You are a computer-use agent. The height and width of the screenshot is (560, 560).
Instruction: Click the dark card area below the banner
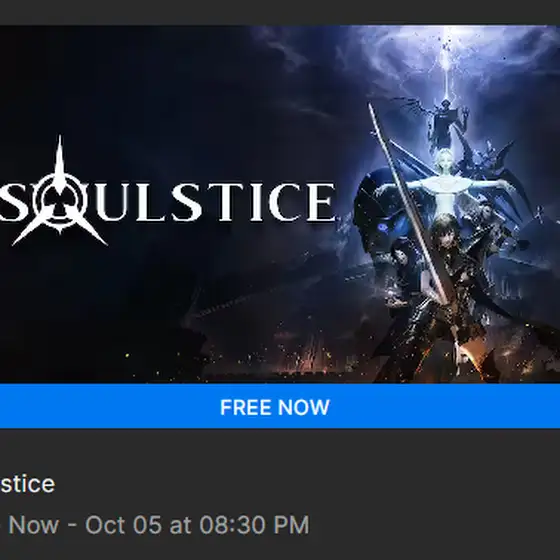point(280,494)
